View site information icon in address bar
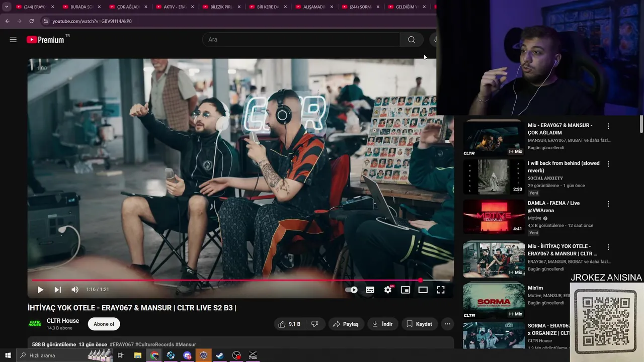 pos(45,21)
